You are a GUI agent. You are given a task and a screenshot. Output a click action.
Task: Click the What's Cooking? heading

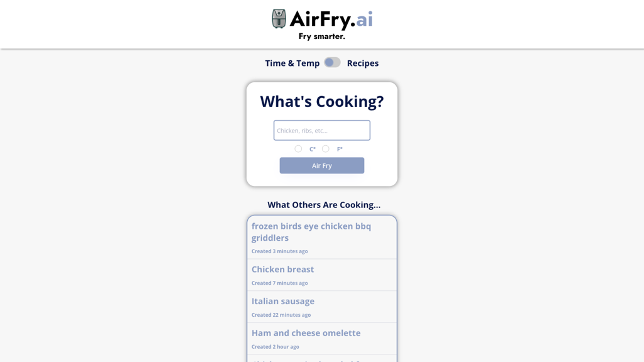point(321,101)
